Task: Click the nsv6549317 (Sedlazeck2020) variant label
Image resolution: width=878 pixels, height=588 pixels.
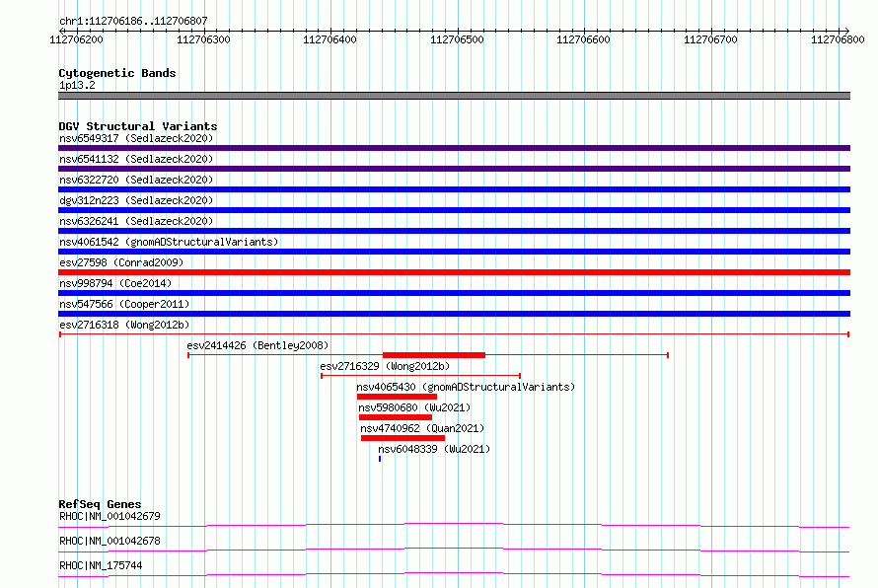Action: (x=136, y=138)
